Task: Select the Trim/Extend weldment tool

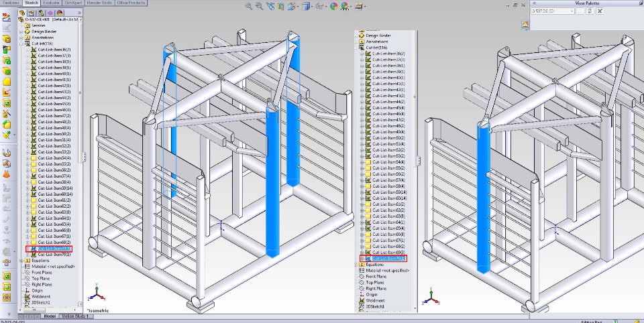Action: tap(6, 50)
